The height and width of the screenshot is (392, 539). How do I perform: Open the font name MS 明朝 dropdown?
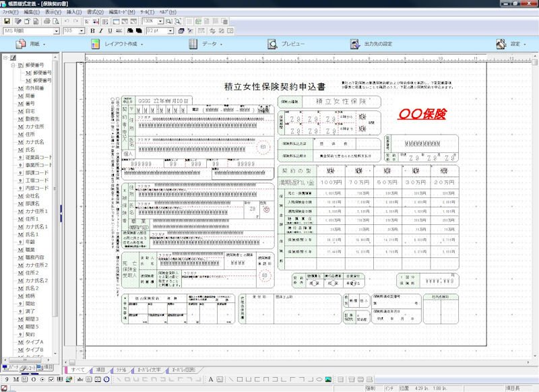(x=57, y=31)
